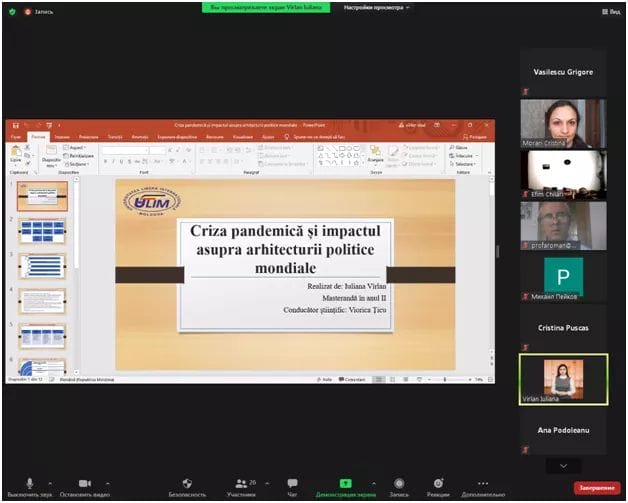Stop video using the camera button
628x503 pixels.
coord(85,484)
